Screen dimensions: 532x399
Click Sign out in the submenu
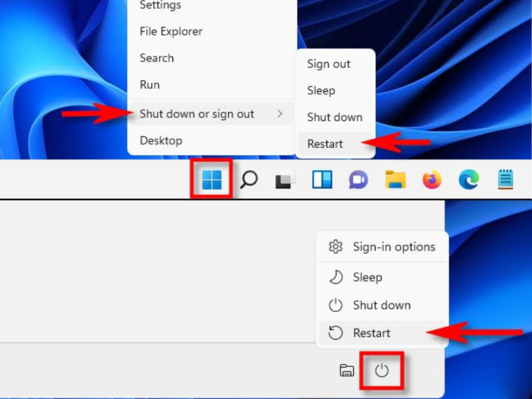tap(329, 64)
